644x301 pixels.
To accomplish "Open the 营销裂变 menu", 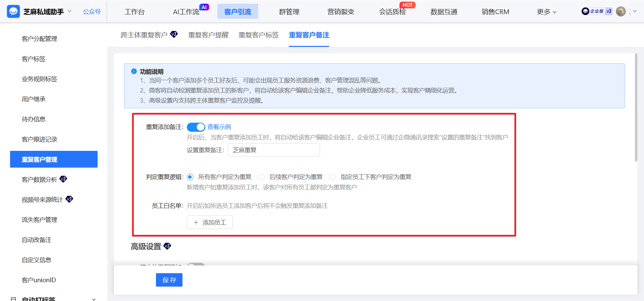I will point(341,12).
